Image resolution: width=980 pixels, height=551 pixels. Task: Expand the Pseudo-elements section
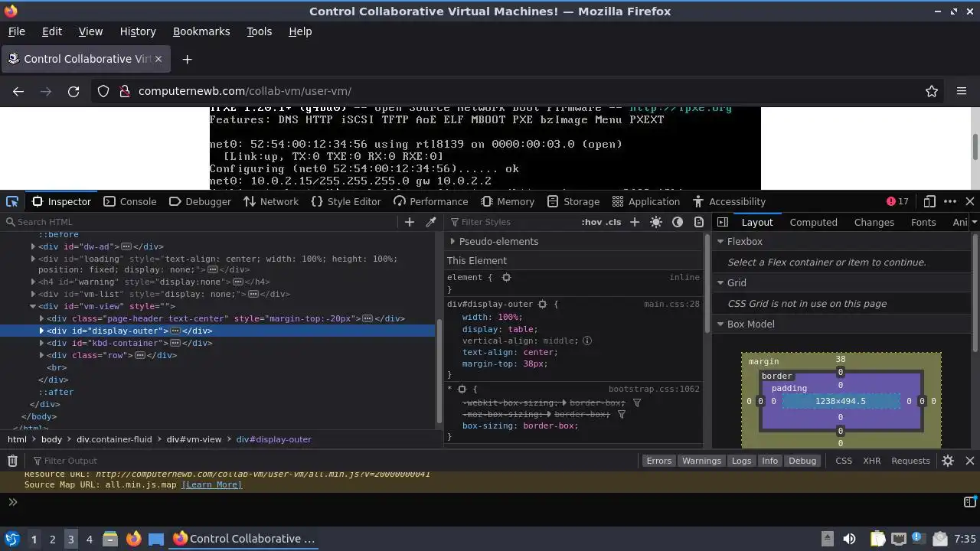(452, 241)
